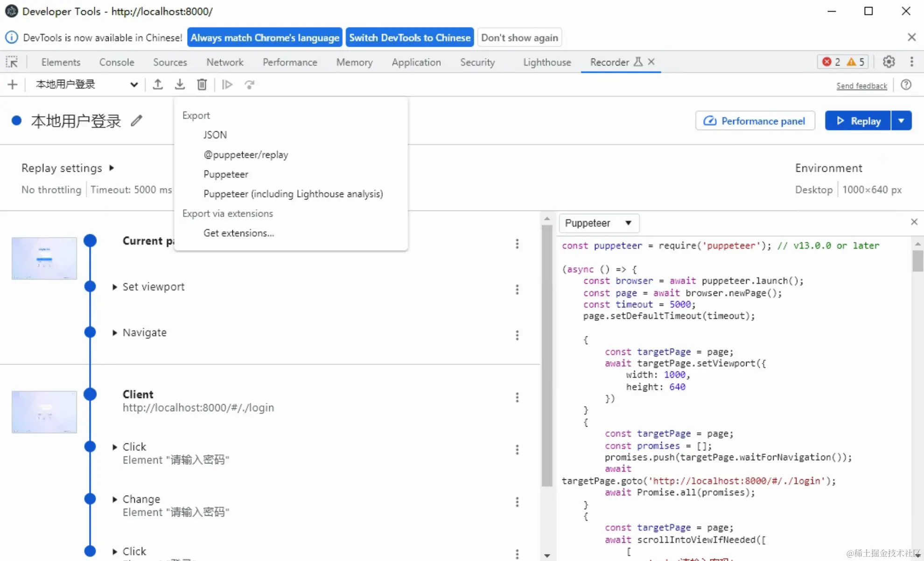Click the help question mark icon

point(906,85)
